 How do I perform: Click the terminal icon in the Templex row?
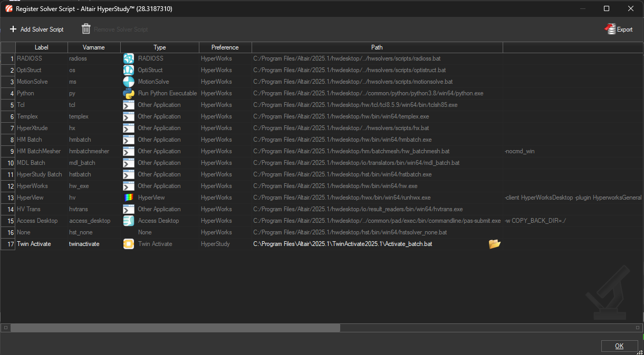[x=129, y=116]
